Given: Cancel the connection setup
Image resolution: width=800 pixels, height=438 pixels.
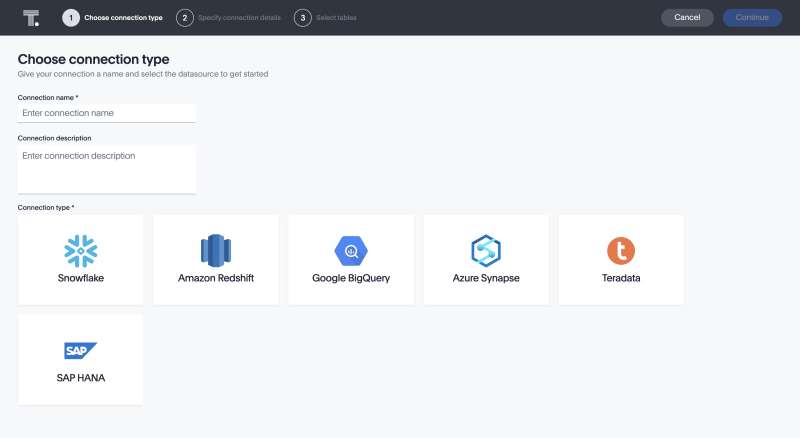Looking at the screenshot, I should [x=687, y=18].
